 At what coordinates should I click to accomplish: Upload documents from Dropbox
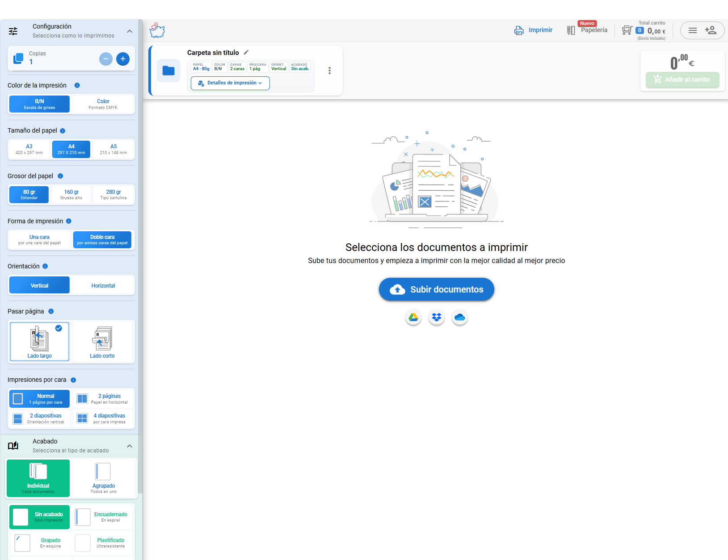[x=436, y=317]
